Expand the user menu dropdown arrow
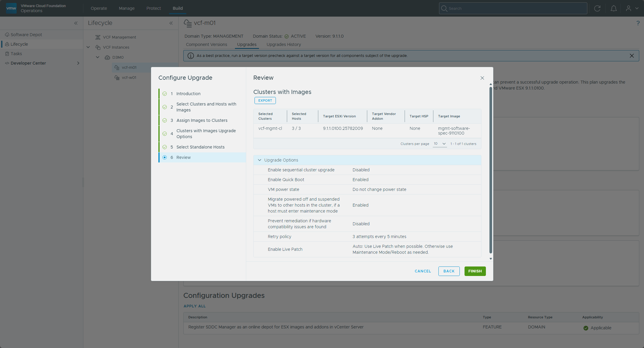The width and height of the screenshot is (644, 348). (x=637, y=8)
